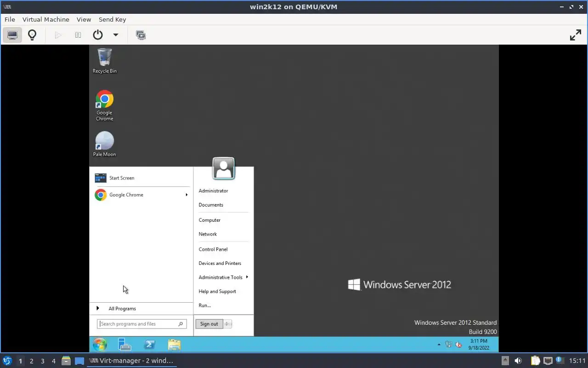Open the virt-manager window menu icon
The image size is (588, 368).
[x=7, y=6]
